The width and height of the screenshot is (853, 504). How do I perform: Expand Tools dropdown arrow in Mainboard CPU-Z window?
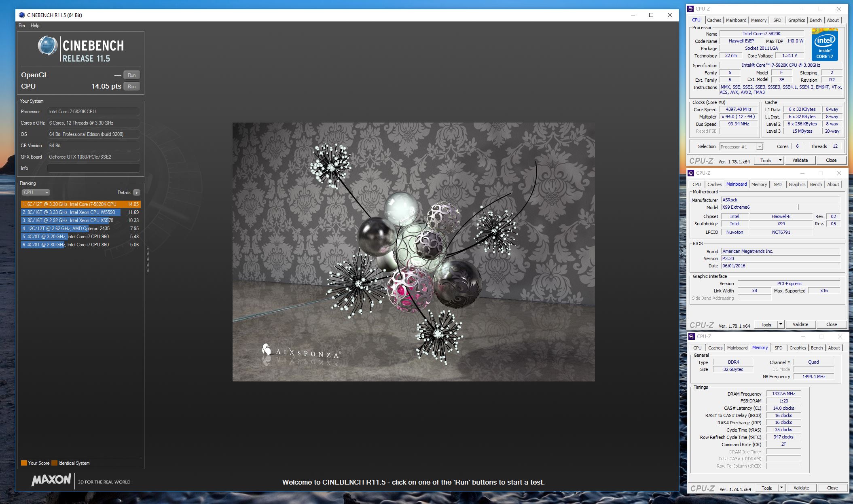click(781, 325)
